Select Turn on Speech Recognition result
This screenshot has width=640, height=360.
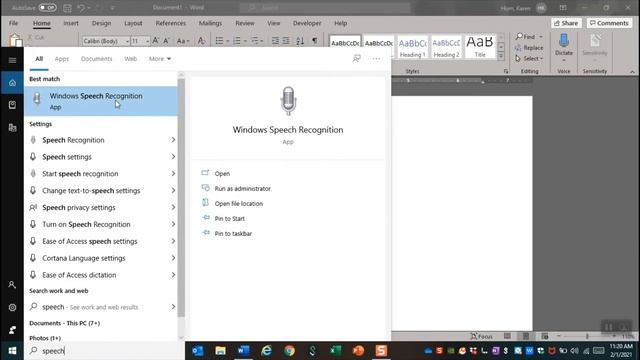coord(101,224)
